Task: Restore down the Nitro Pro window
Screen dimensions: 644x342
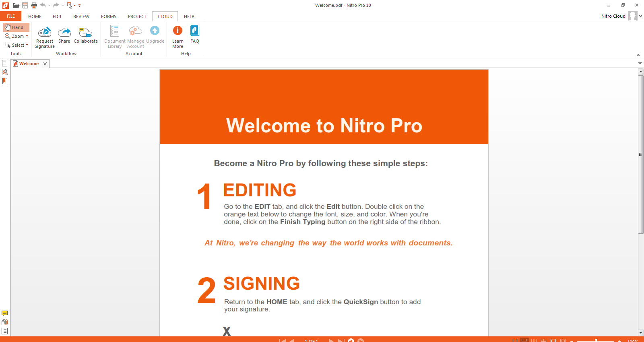Action: tap(623, 5)
